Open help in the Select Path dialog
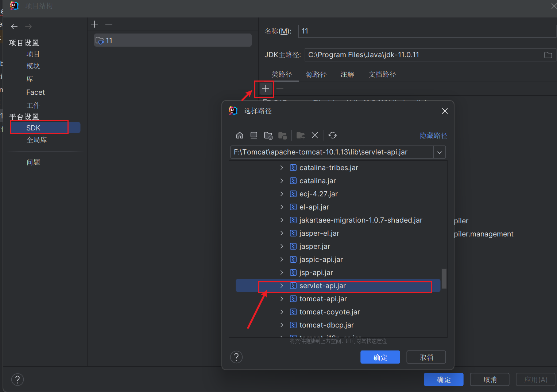This screenshot has width=557, height=392. tap(236, 357)
